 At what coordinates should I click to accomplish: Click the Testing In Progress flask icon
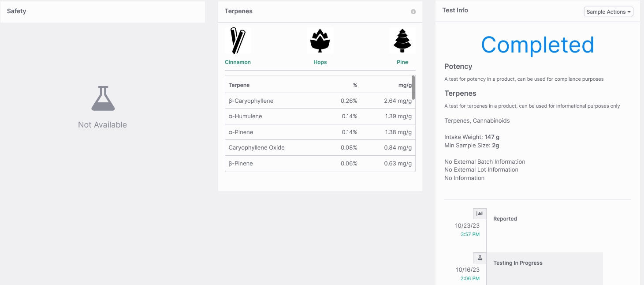pos(480,258)
